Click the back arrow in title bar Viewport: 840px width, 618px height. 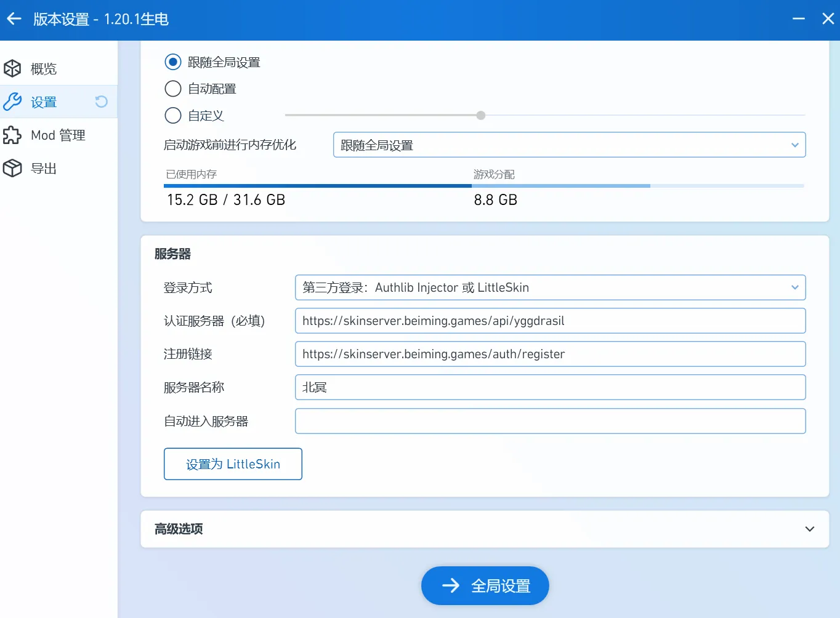coord(14,19)
